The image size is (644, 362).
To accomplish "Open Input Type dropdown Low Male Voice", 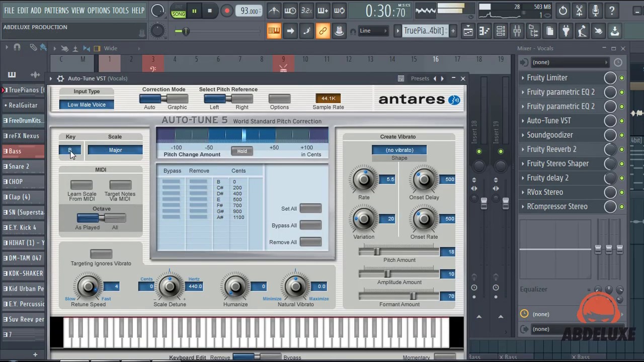I will coord(87,105).
